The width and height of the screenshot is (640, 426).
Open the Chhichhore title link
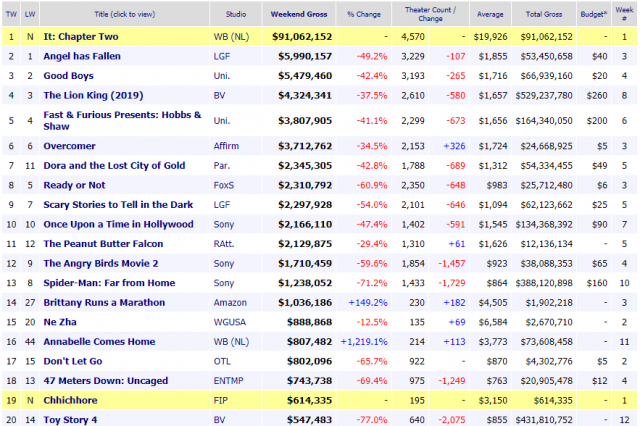pos(71,401)
